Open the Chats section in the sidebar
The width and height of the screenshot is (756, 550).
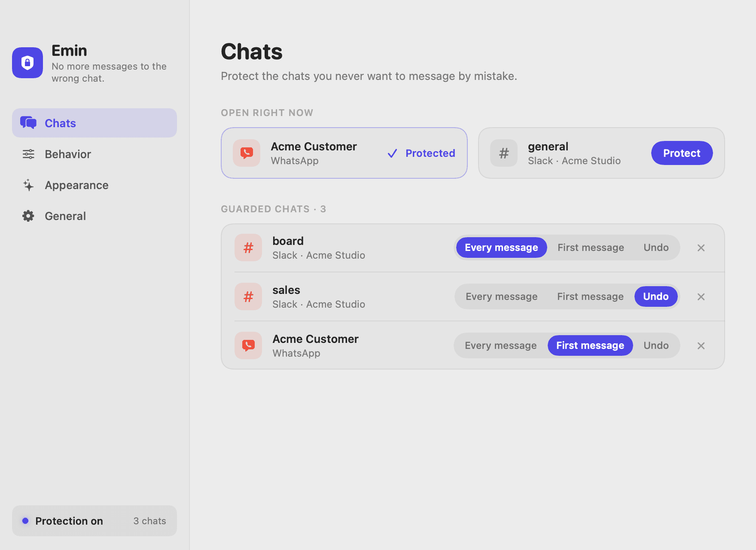94,123
